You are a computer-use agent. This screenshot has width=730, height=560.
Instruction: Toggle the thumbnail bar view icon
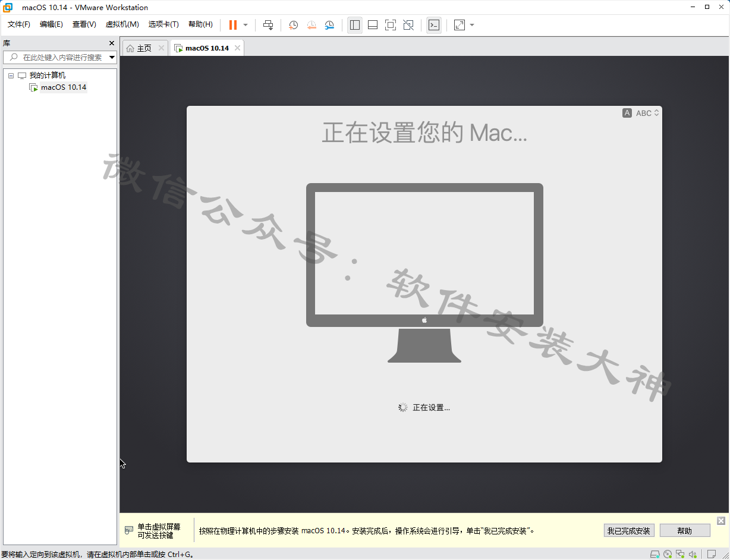[x=373, y=25]
